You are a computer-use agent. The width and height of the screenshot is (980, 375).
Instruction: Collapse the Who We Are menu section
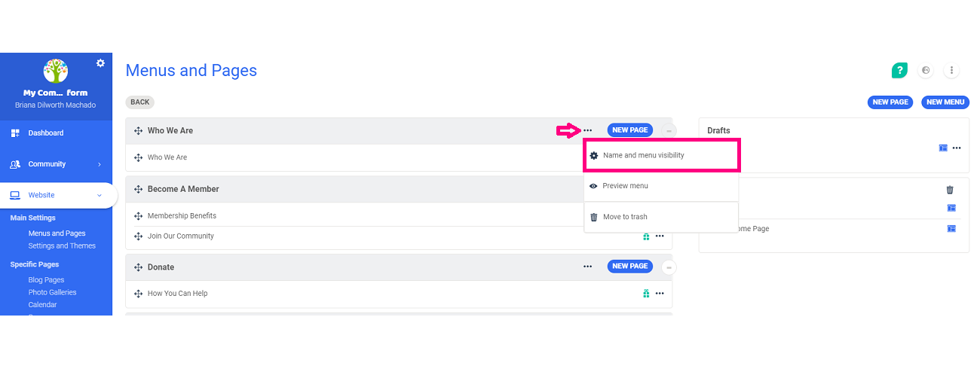669,131
